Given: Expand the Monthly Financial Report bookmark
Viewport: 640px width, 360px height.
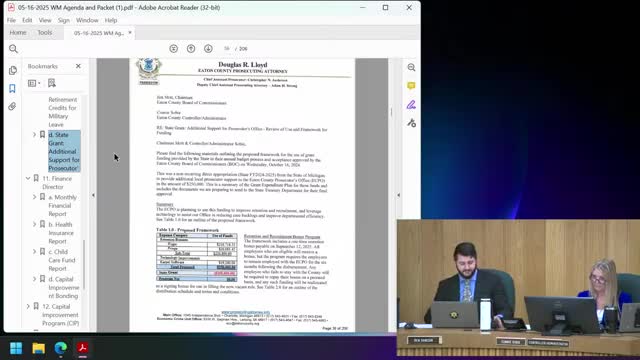Looking at the screenshot, I should coord(34,197).
